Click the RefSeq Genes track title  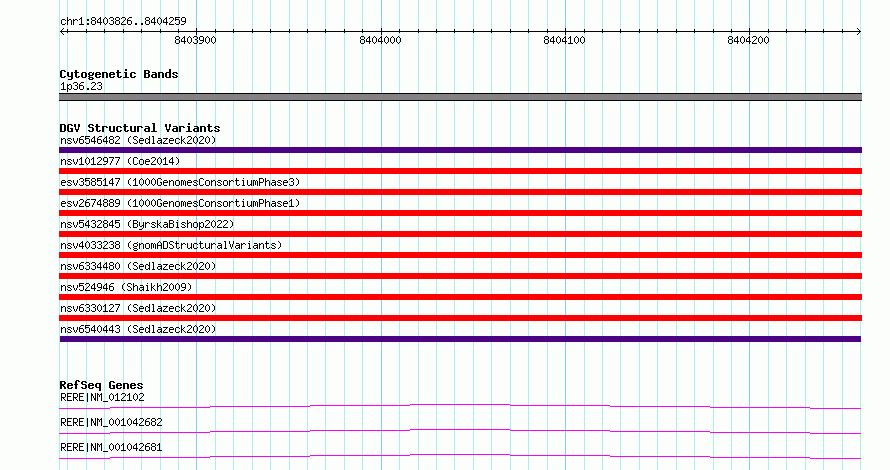(x=101, y=385)
